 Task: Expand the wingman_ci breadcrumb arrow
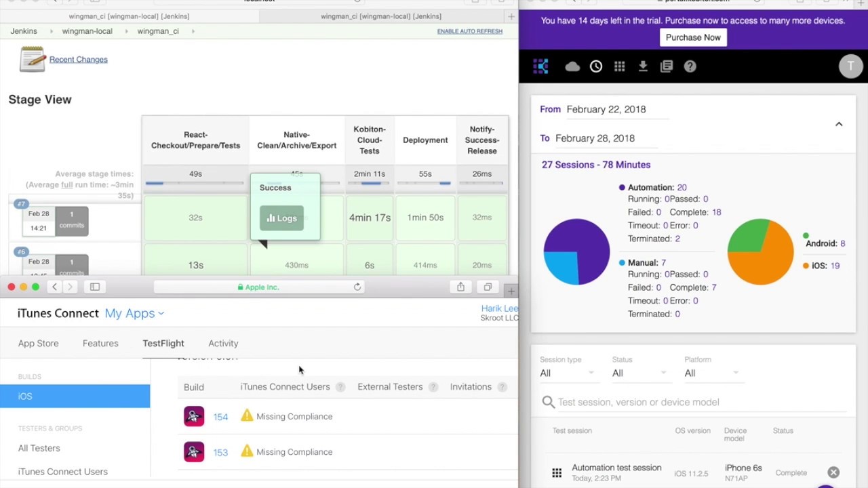pyautogui.click(x=193, y=31)
